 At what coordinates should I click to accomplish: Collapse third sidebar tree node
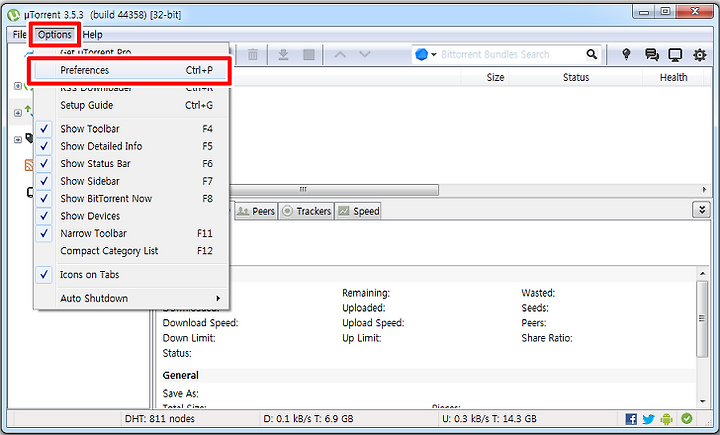[17, 139]
